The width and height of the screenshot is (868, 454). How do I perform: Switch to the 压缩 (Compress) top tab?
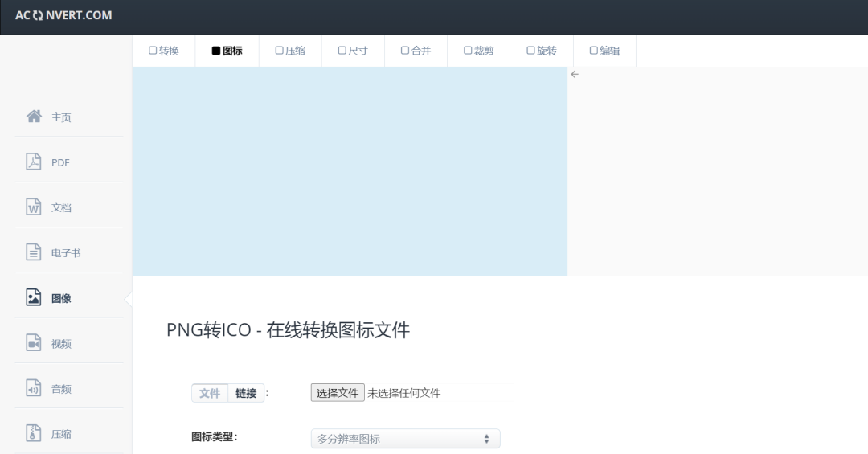pos(290,51)
